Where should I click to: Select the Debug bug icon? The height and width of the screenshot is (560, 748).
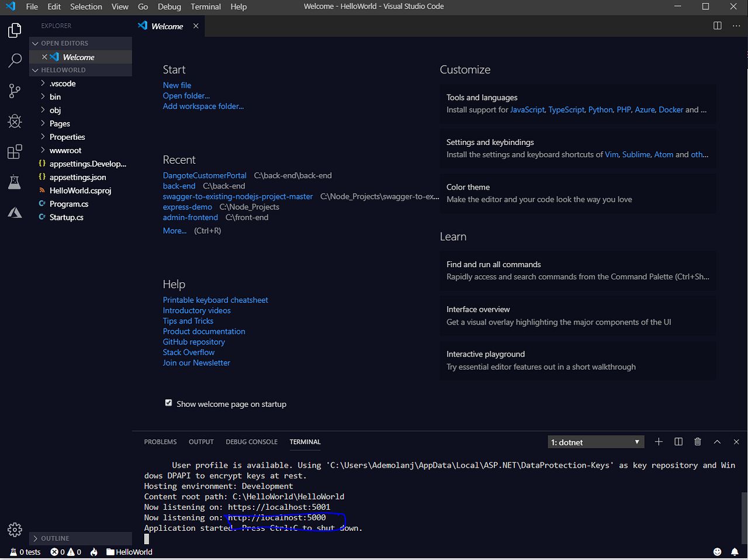point(15,121)
